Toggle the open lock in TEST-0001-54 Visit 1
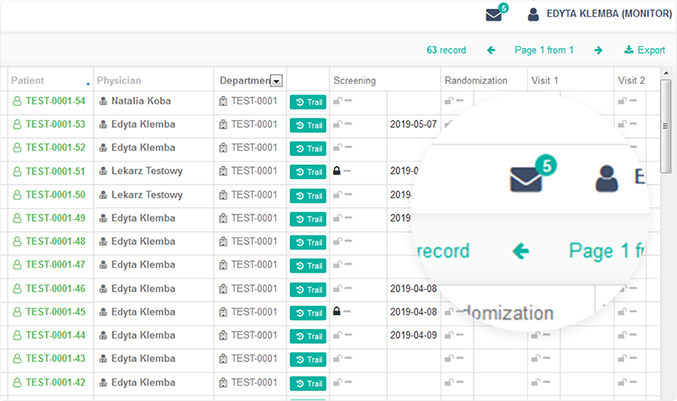Screen dimensions: 677x401 click(x=536, y=101)
